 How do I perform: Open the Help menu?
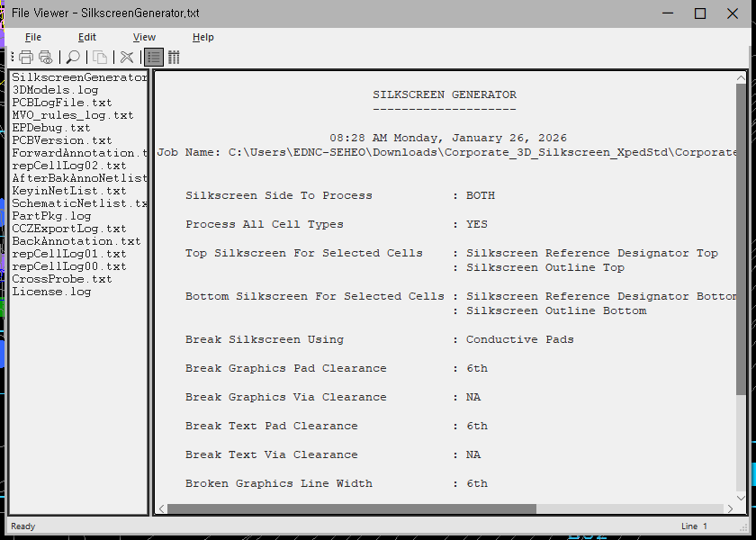pos(203,37)
